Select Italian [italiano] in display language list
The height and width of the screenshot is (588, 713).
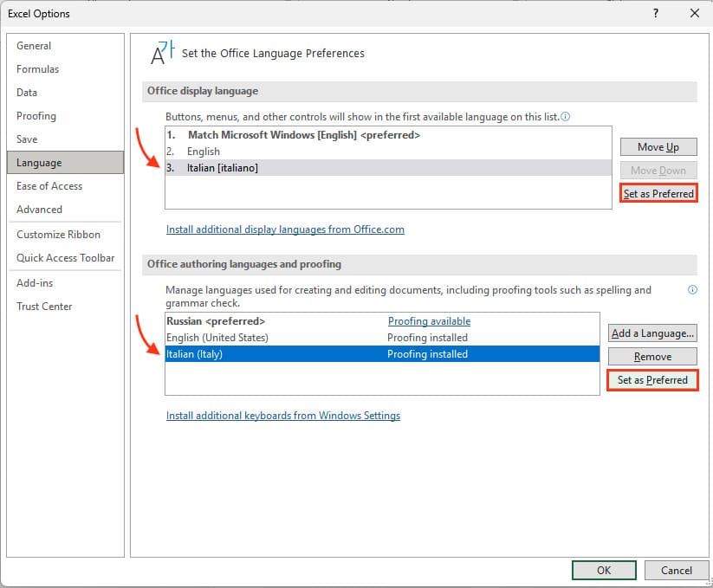point(223,168)
